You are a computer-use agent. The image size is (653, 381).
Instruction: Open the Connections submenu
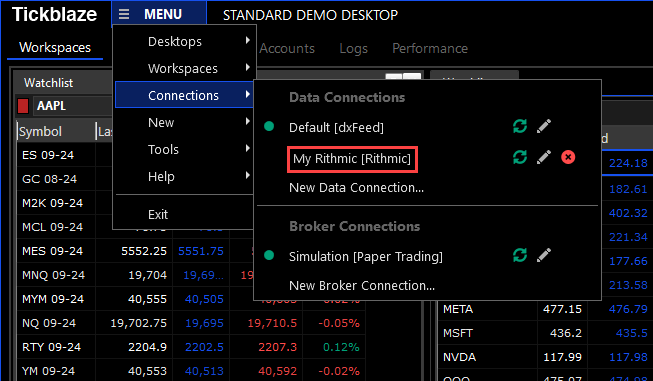click(x=184, y=95)
